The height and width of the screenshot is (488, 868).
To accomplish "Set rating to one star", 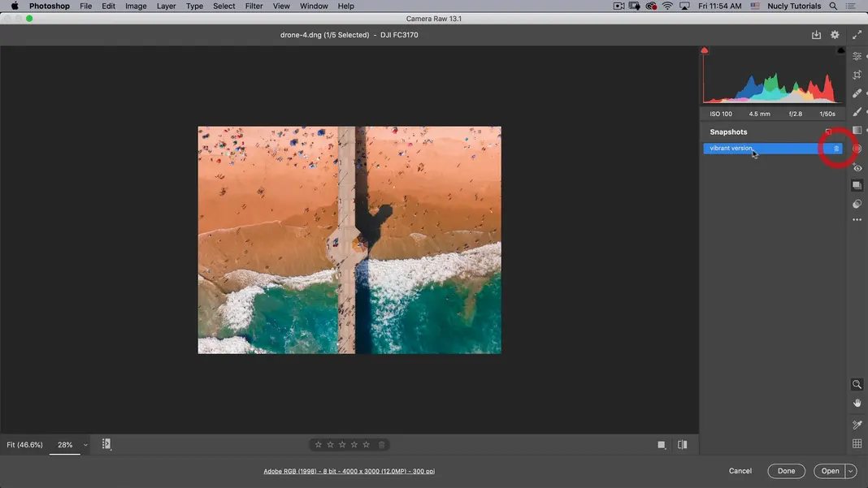I will (x=319, y=445).
